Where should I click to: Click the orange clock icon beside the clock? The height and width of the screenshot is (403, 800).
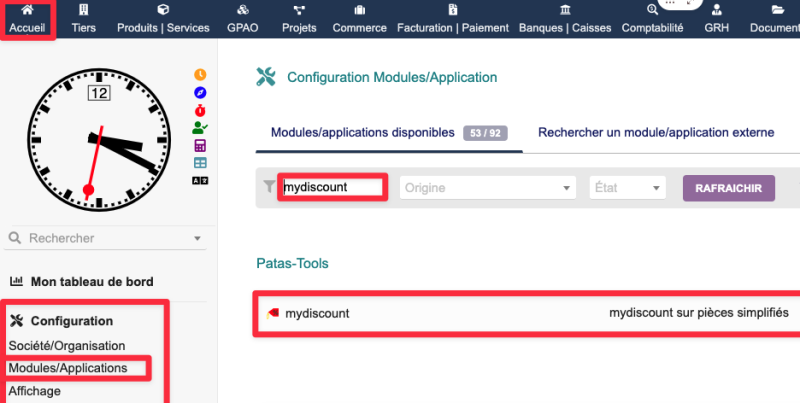click(200, 75)
